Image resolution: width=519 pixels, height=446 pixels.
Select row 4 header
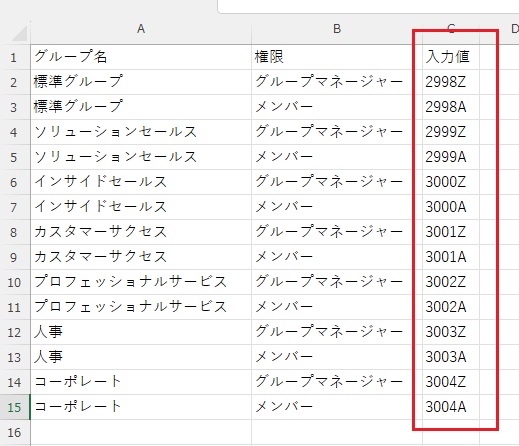point(14,132)
